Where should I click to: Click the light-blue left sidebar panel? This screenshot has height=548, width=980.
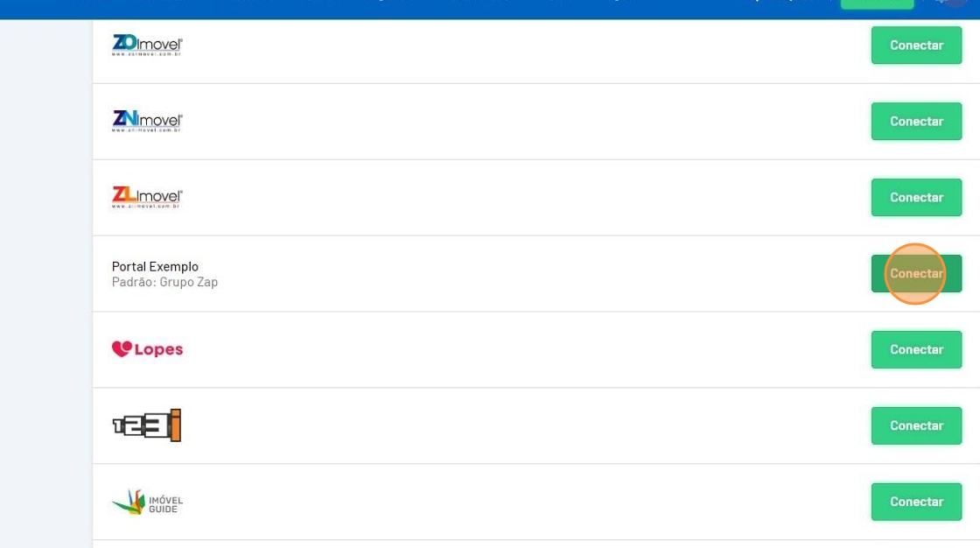tap(45, 280)
